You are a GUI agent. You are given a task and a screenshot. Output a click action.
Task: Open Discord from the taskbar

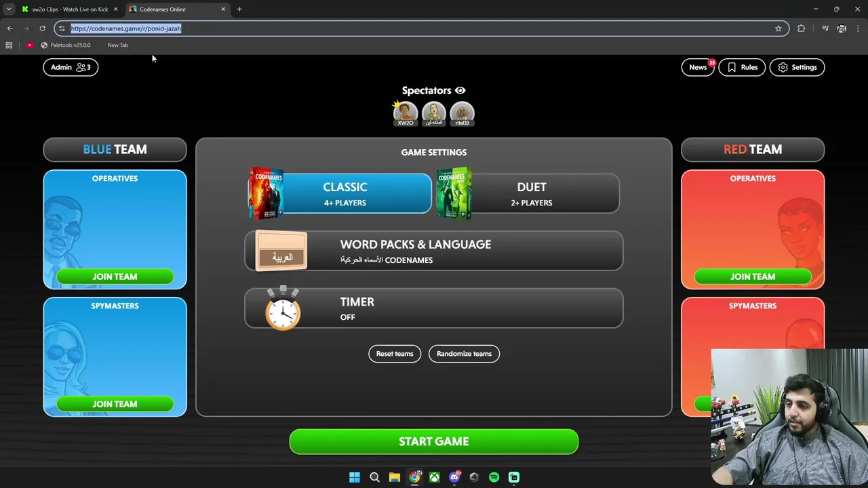coord(454,477)
